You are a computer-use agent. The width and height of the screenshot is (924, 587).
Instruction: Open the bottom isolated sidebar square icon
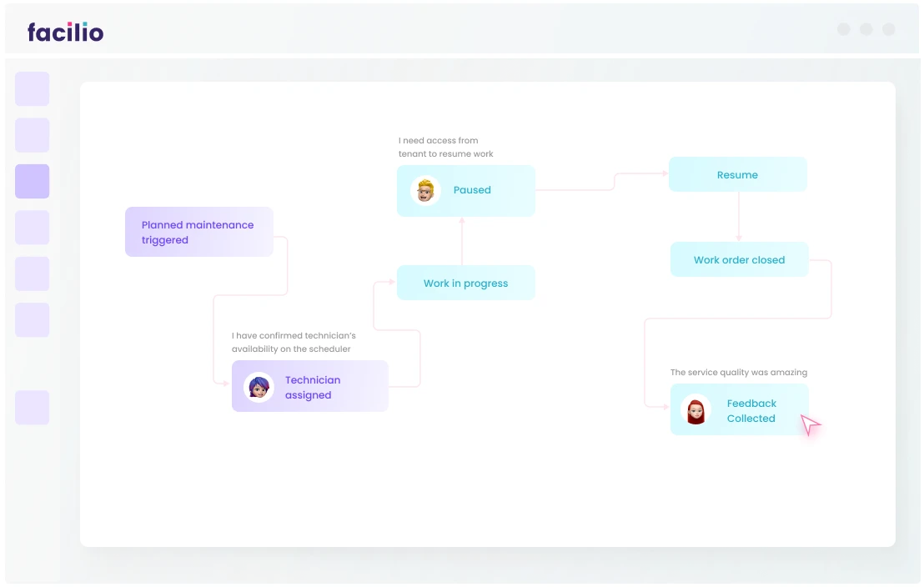(x=32, y=407)
